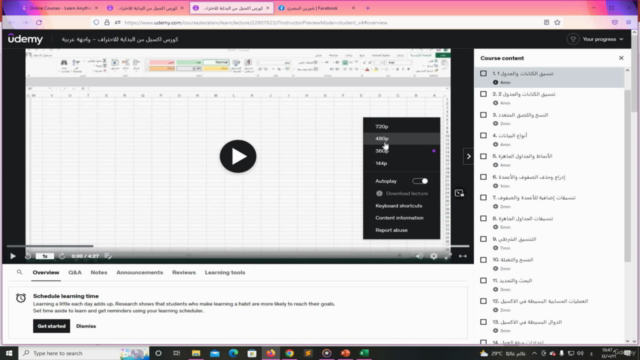Image resolution: width=640 pixels, height=360 pixels.
Task: Check the lecture 9 completion checkbox
Action: 483,239
